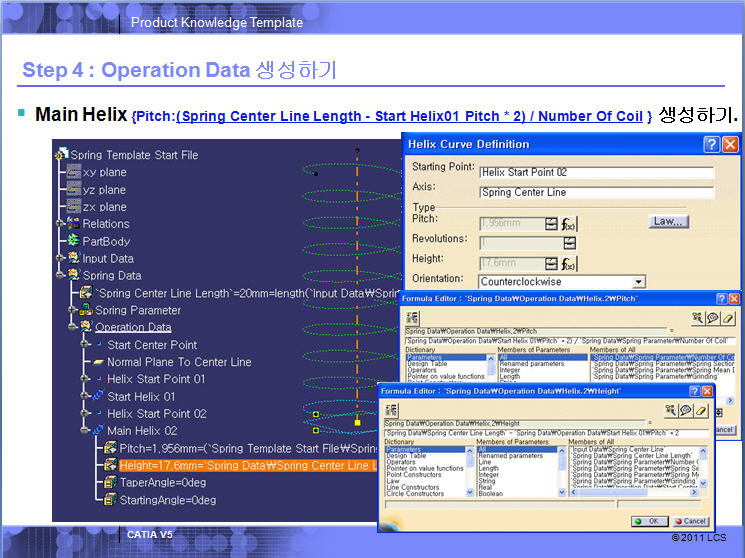Click the Pitch formula f(x) icon
This screenshot has width=745, height=558.
(569, 224)
